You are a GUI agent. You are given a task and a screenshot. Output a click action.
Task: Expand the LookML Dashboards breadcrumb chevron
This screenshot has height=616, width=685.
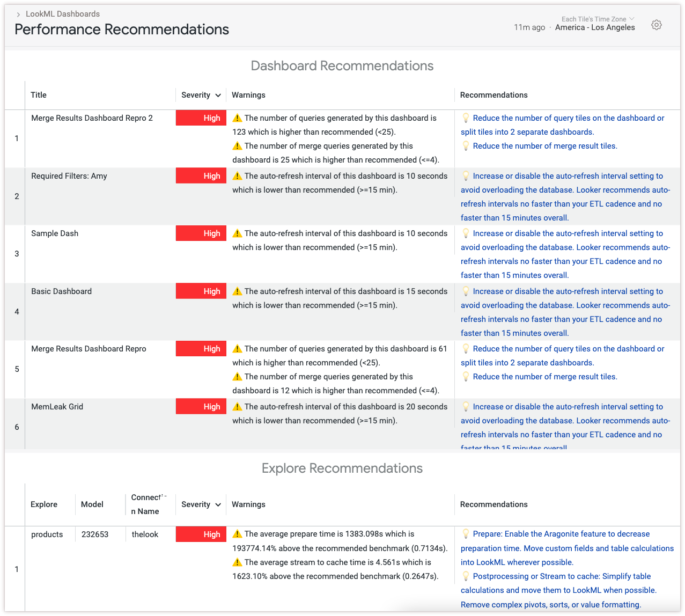point(18,14)
